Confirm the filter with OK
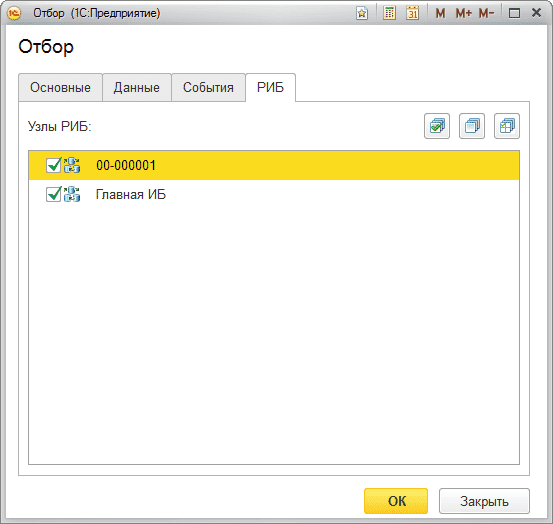 coord(396,501)
